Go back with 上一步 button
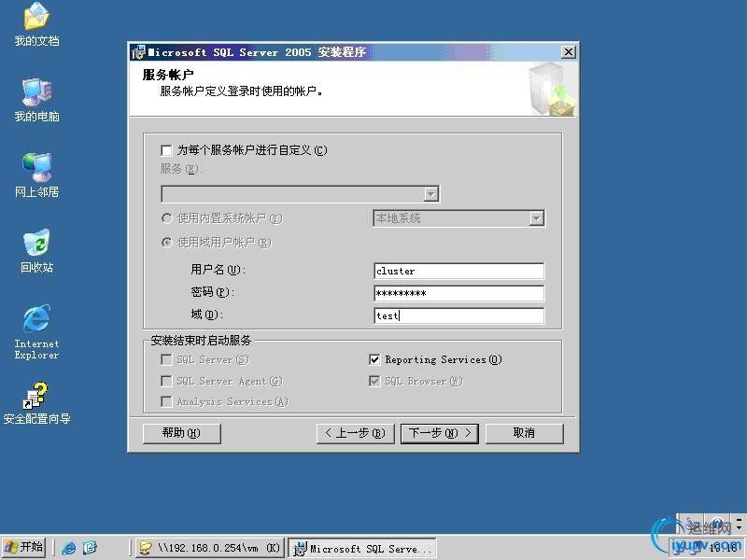Image resolution: width=747 pixels, height=560 pixels. click(x=356, y=433)
